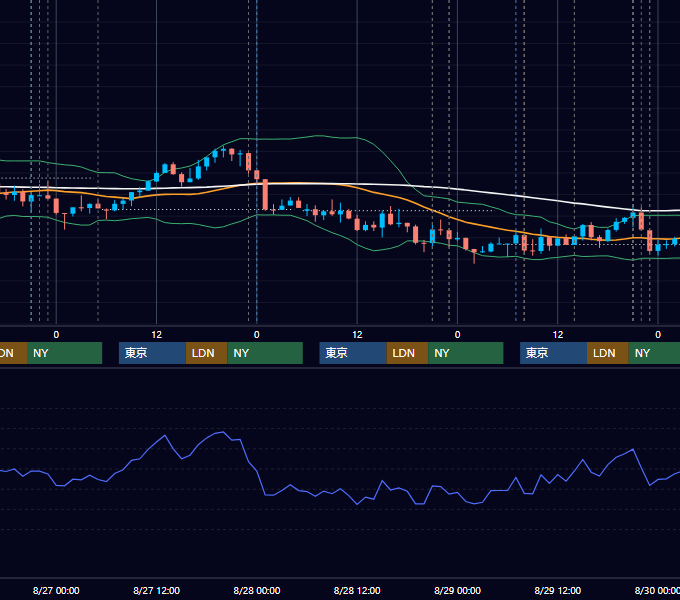This screenshot has height=600, width=680.
Task: Click the NY session block spanning 8/28 00:00
Action: pyautogui.click(x=265, y=353)
